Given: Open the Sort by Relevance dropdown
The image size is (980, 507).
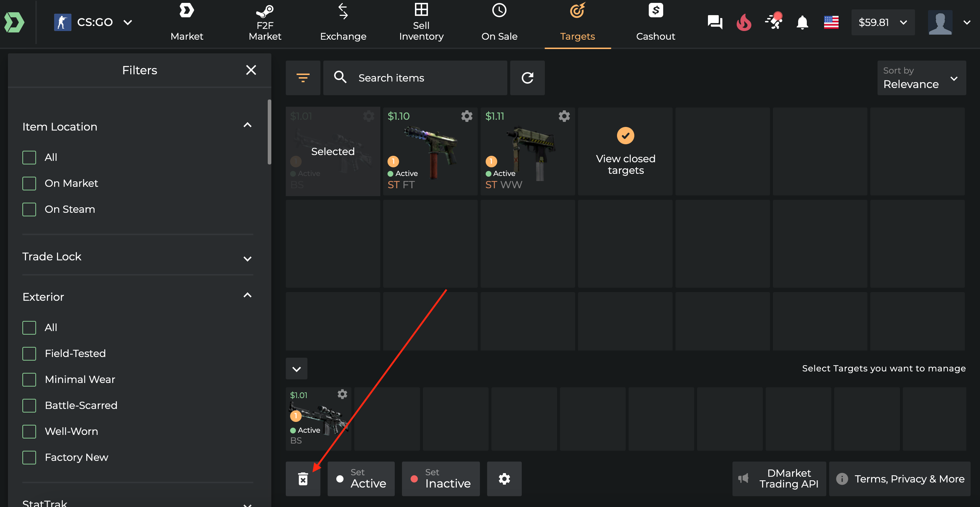Looking at the screenshot, I should (x=922, y=78).
